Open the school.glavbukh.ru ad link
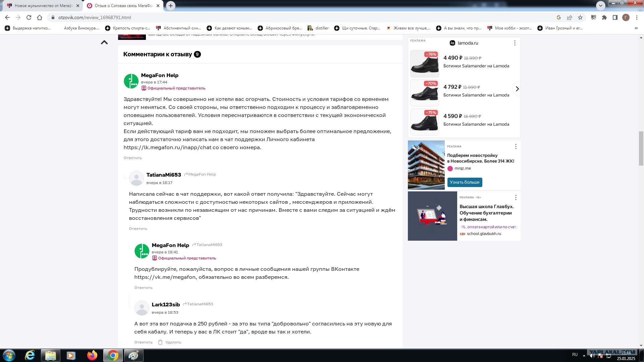This screenshot has height=362, width=644. tap(484, 234)
